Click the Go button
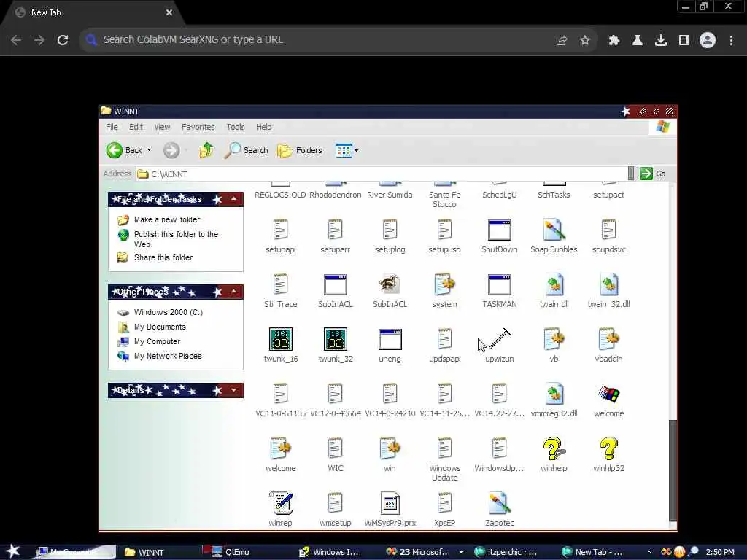The width and height of the screenshot is (747, 560). click(x=653, y=174)
